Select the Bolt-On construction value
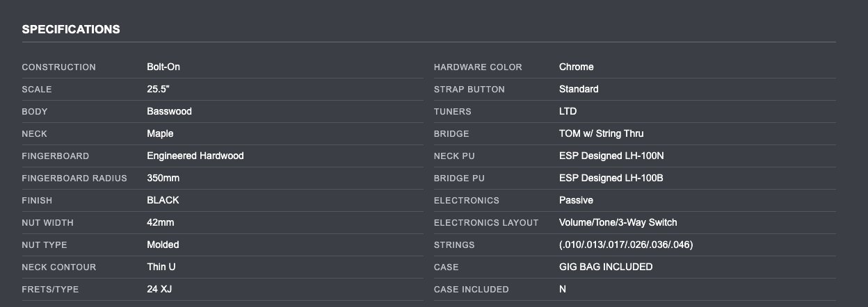868x307 pixels. pos(163,67)
